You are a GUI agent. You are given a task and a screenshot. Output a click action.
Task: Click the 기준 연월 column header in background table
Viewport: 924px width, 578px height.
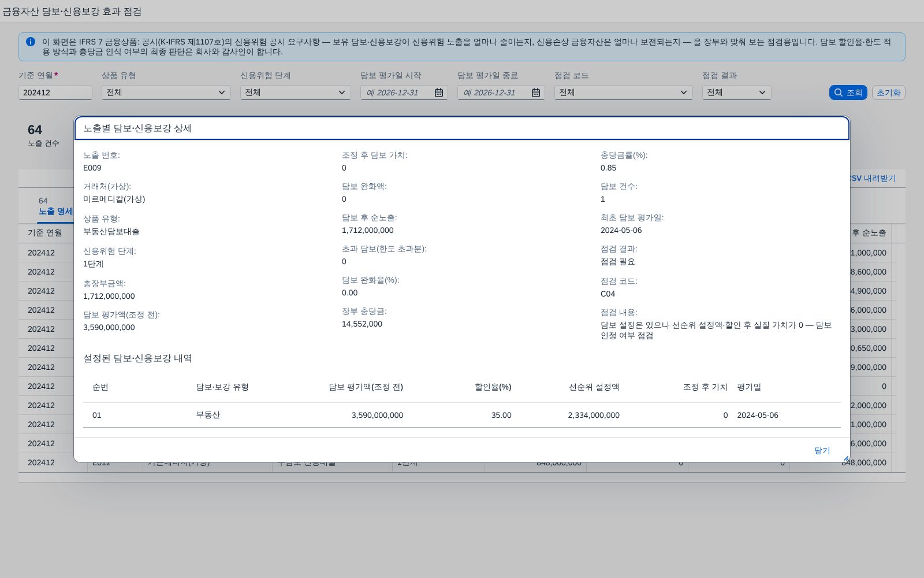click(45, 232)
